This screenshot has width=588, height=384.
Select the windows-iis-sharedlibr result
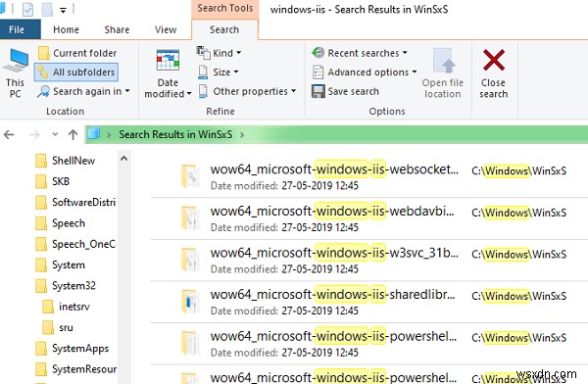[369, 302]
